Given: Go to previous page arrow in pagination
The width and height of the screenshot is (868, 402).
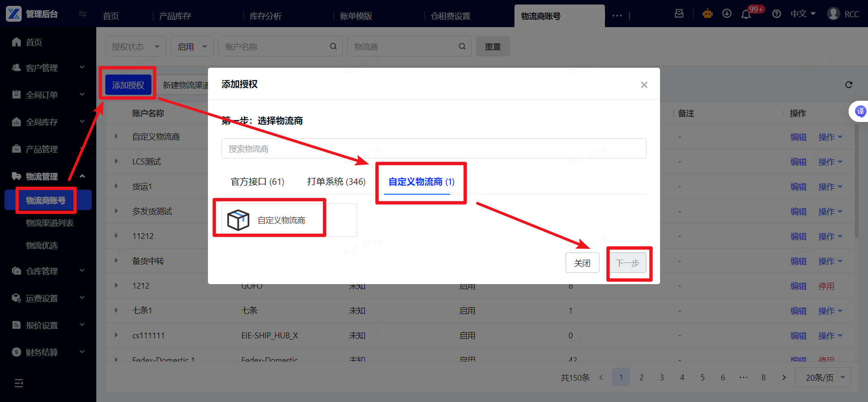Looking at the screenshot, I should tap(601, 377).
